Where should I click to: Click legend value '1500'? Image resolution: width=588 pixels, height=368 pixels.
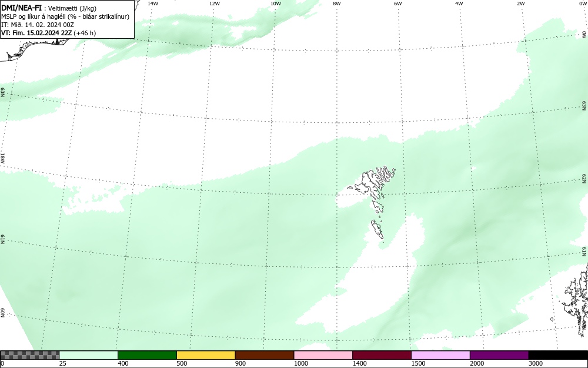[x=419, y=363]
